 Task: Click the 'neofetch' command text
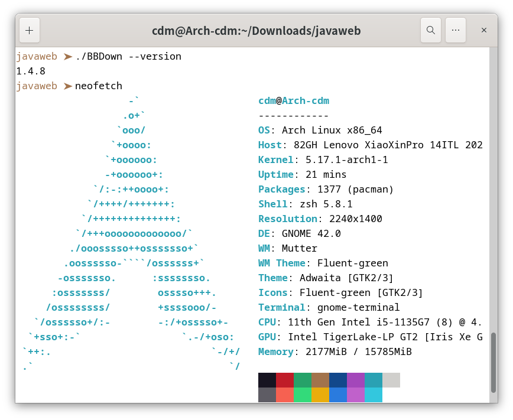99,86
